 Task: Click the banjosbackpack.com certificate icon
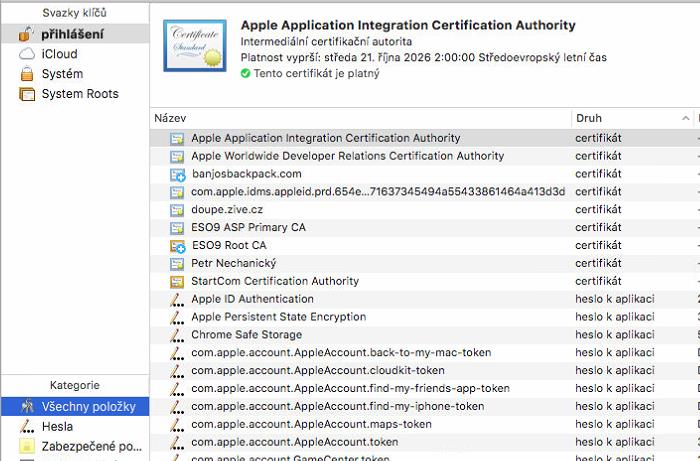click(x=178, y=174)
